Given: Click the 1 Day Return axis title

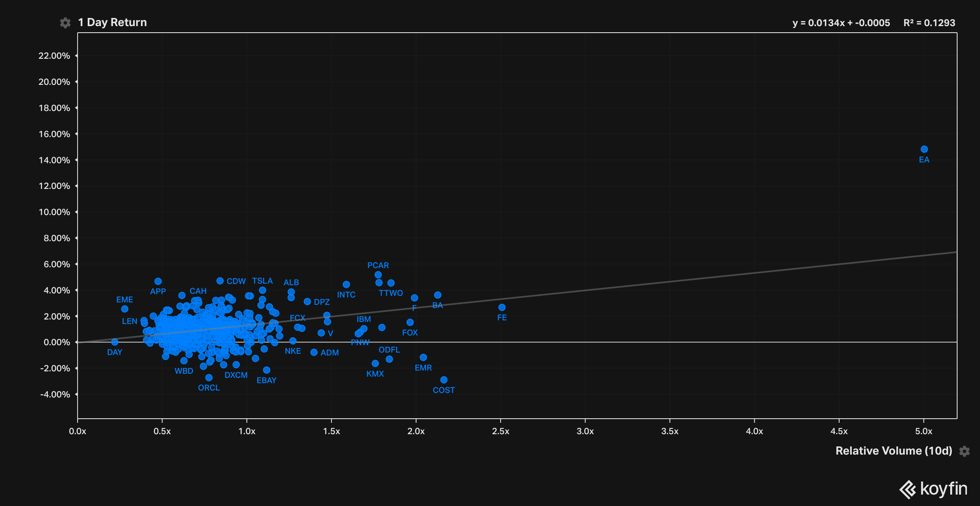Looking at the screenshot, I should click(x=112, y=22).
